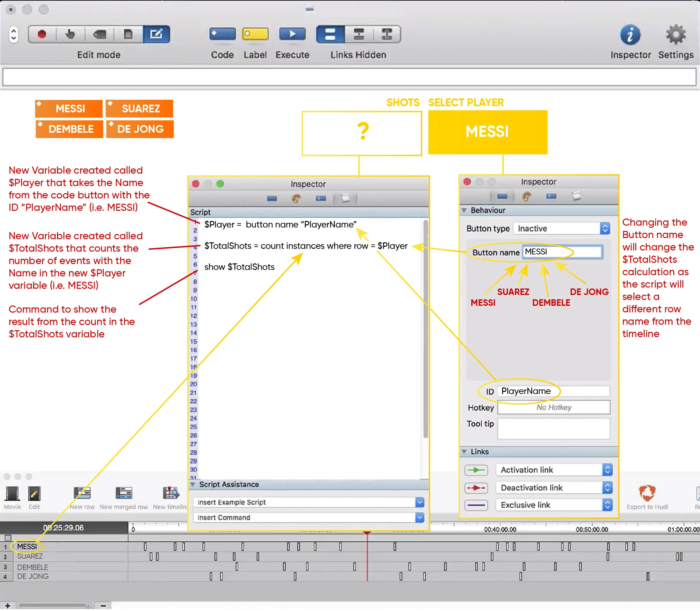Open the Settings gear icon

click(x=676, y=35)
